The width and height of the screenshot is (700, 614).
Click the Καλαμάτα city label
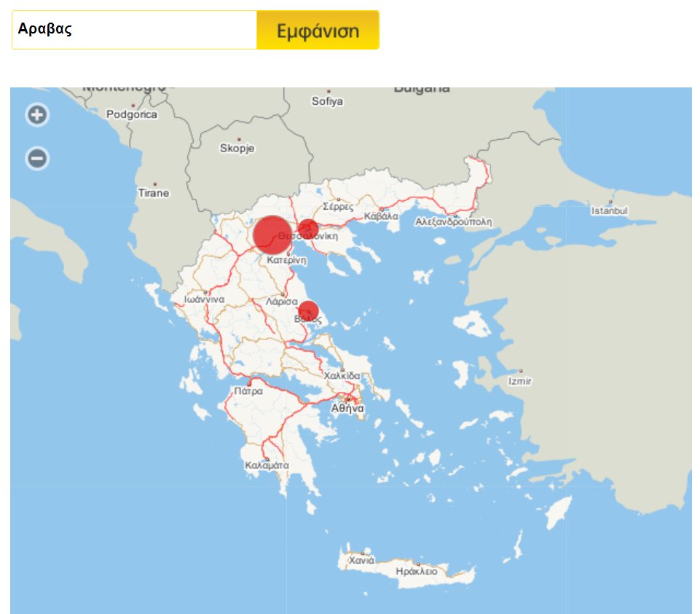(x=267, y=465)
